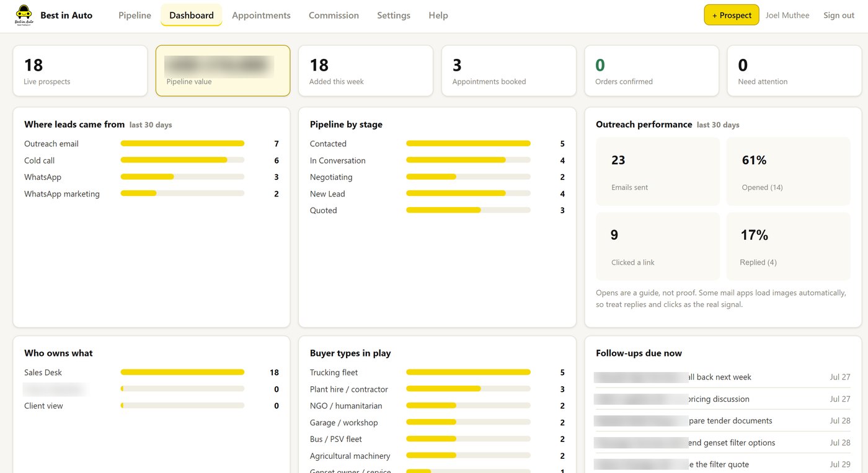Click the Negotiating stage label
The height and width of the screenshot is (473, 868).
click(x=331, y=177)
